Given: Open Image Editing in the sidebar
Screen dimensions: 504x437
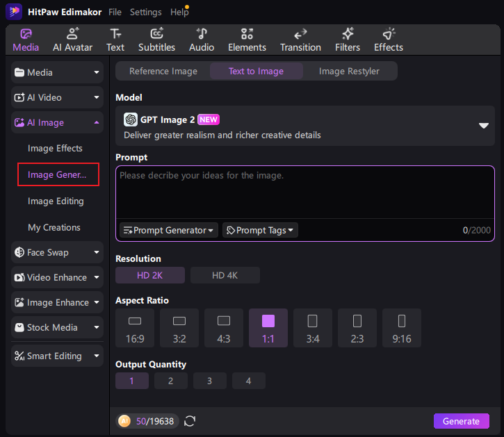Looking at the screenshot, I should [x=56, y=201].
